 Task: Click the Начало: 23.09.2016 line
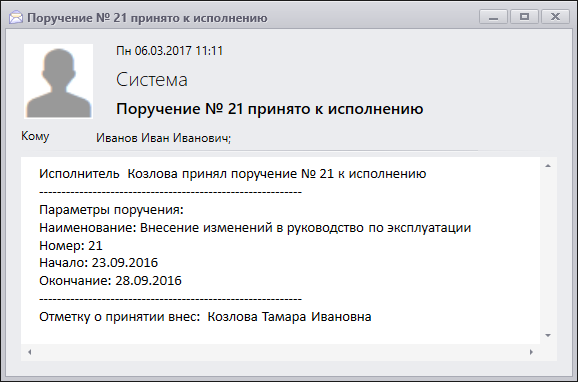click(98, 263)
